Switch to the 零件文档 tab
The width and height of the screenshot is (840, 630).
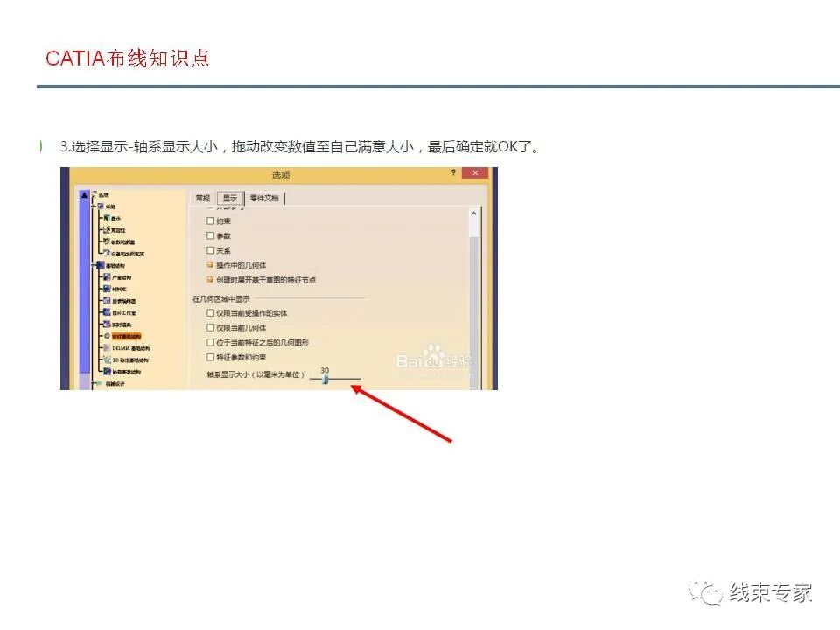264,197
